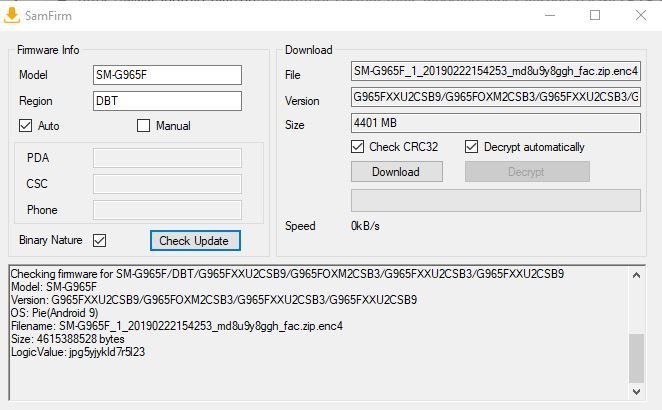Click the SamFirm app icon in title bar
The image size is (662, 410).
12,16
